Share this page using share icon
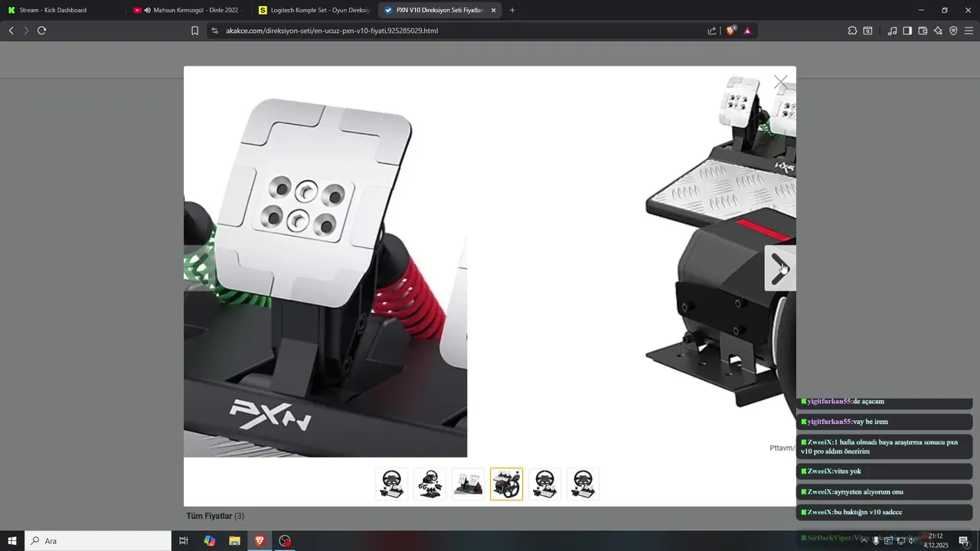980x551 pixels. click(712, 31)
